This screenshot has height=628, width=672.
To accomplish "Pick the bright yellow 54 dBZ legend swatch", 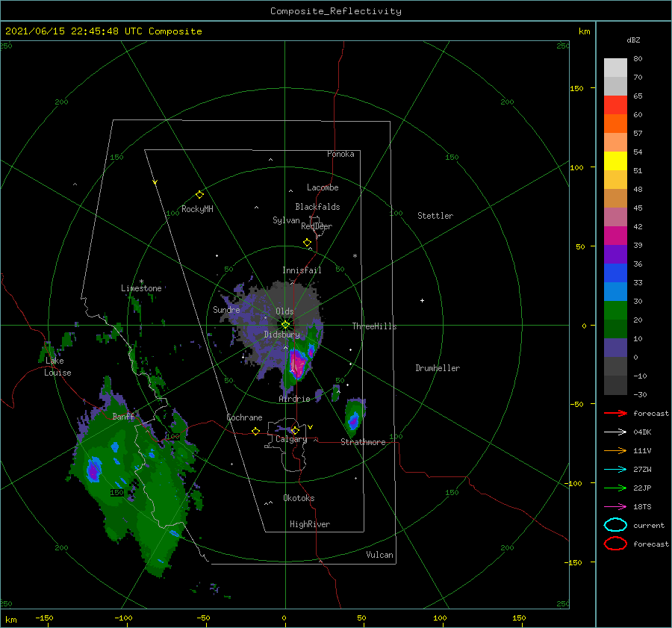I will 615,161.
